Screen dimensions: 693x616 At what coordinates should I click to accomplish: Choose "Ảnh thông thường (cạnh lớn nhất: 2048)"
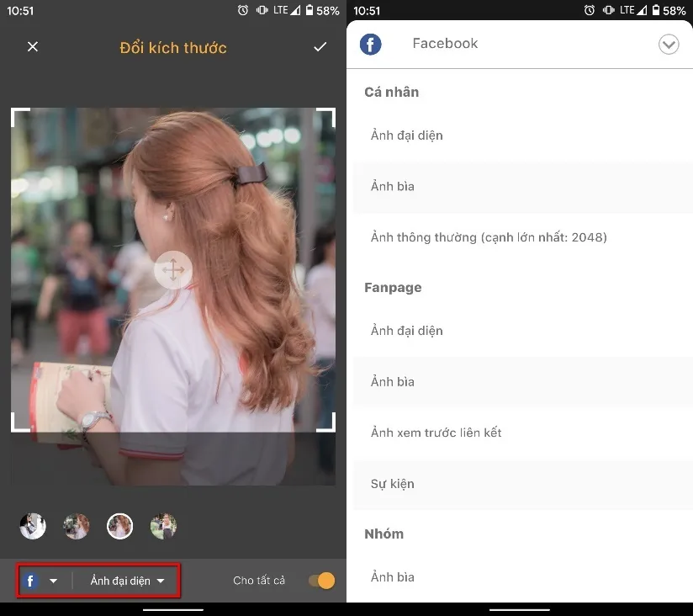pyautogui.click(x=489, y=237)
